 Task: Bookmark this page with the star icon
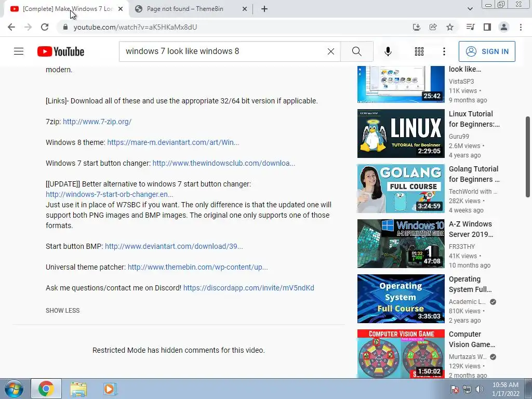point(450,27)
